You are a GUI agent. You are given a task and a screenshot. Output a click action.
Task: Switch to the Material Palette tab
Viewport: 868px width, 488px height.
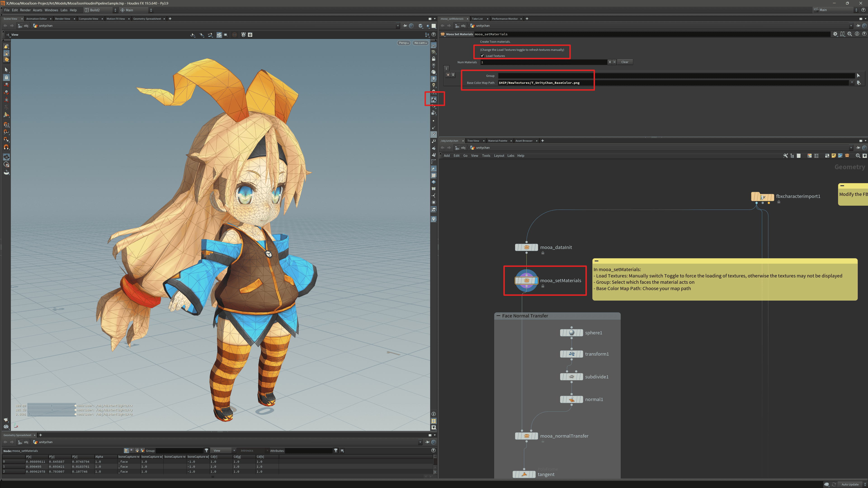tap(497, 141)
